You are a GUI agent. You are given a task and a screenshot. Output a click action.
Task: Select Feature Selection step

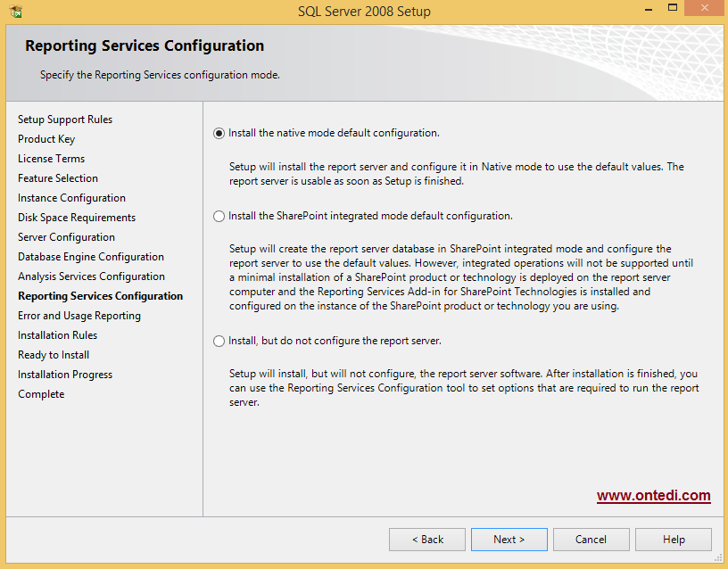coord(58,178)
